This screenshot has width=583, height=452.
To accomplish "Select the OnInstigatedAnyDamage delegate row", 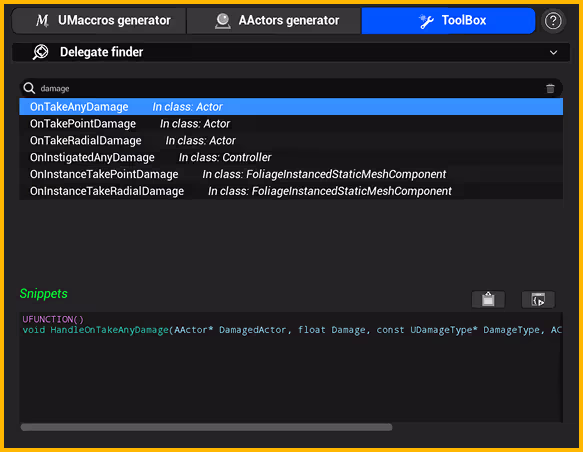I will coord(291,157).
